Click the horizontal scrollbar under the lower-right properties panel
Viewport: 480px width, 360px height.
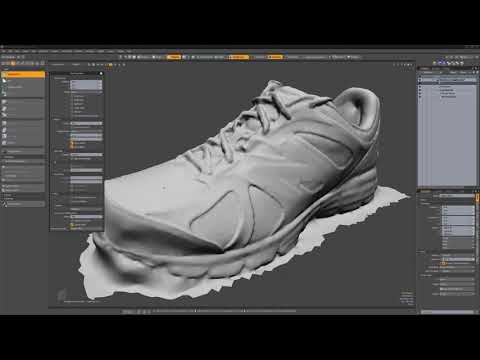point(447,312)
